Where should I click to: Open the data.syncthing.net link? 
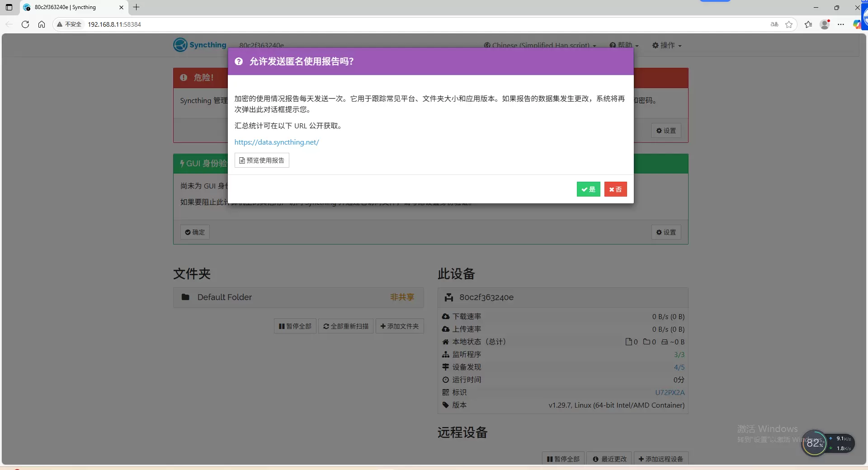277,142
